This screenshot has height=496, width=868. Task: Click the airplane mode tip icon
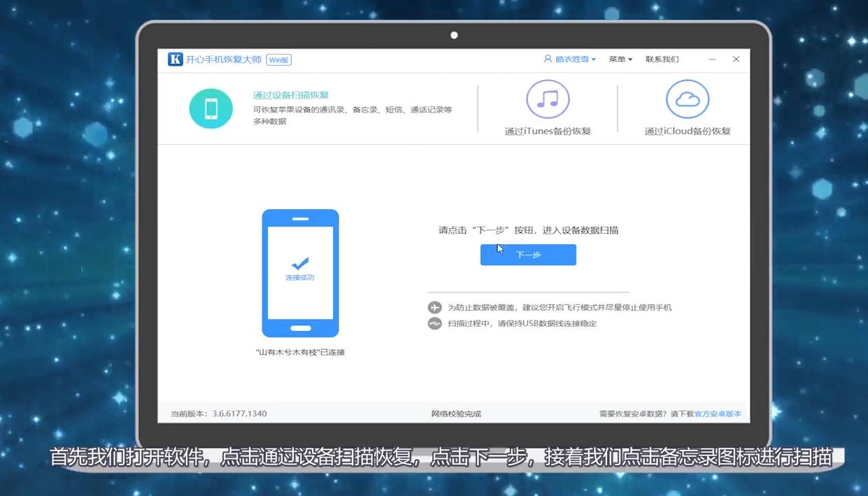coord(435,308)
